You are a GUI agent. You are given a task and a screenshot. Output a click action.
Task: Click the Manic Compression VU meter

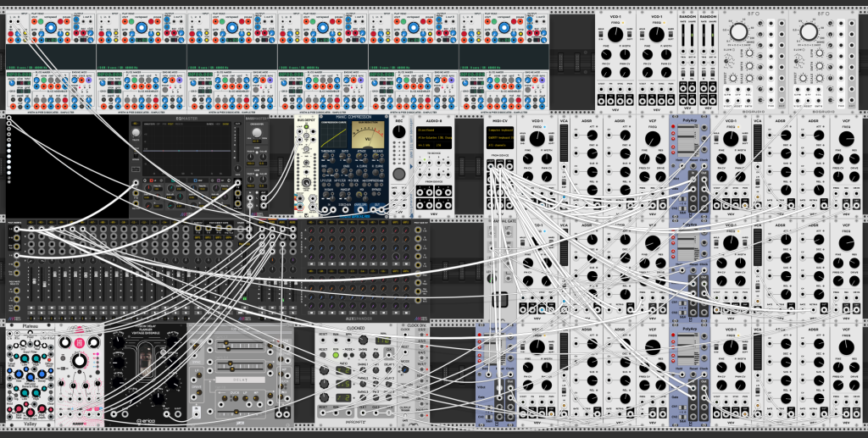(368, 135)
